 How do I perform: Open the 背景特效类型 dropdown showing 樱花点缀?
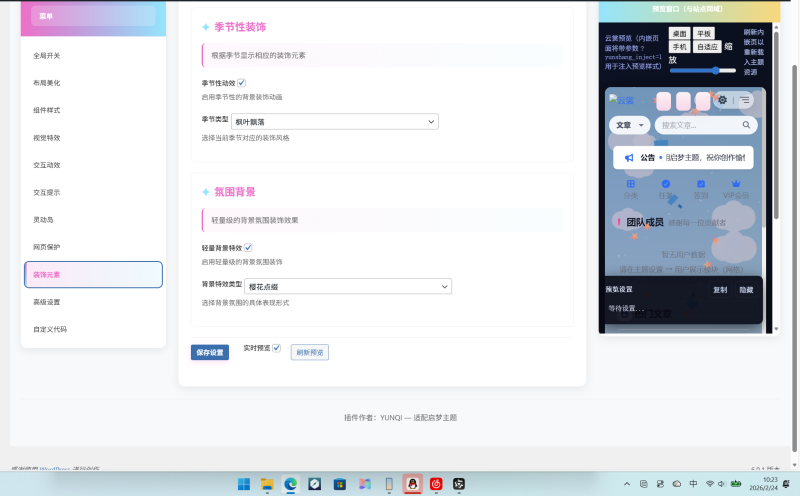coord(348,286)
